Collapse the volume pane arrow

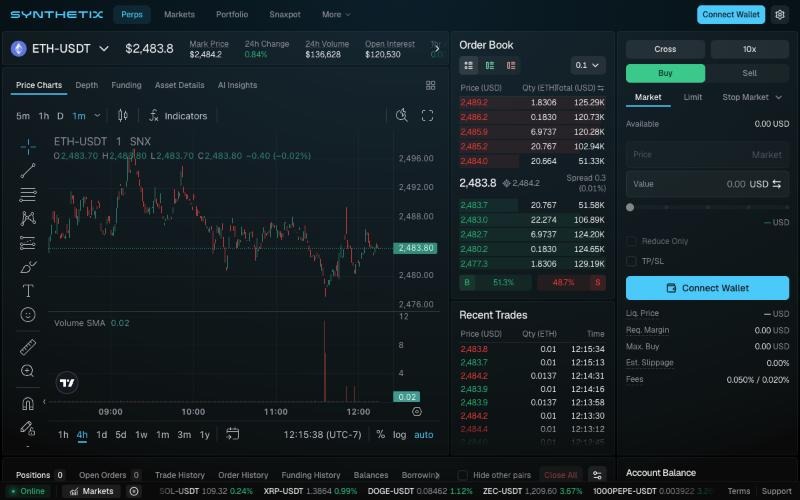click(44, 402)
